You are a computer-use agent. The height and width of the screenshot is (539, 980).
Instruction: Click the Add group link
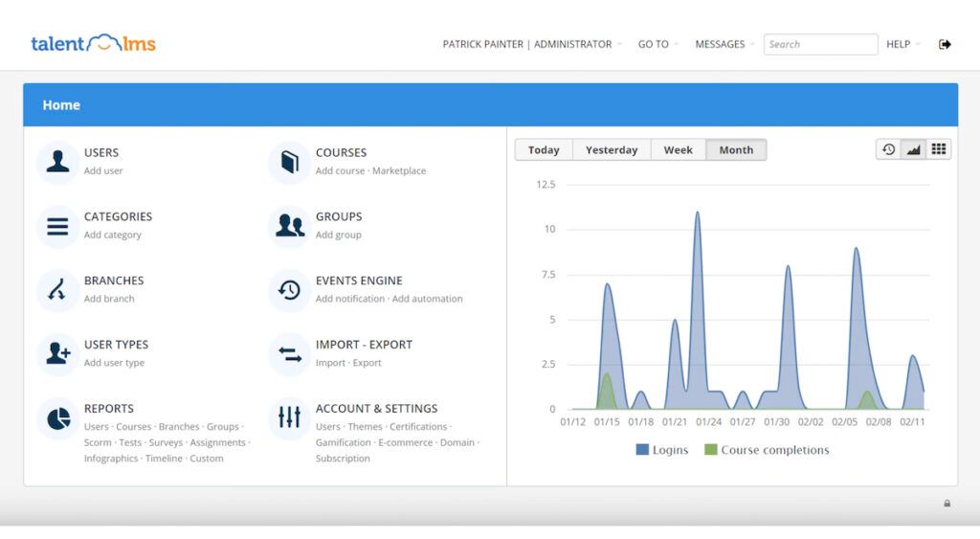tap(338, 235)
